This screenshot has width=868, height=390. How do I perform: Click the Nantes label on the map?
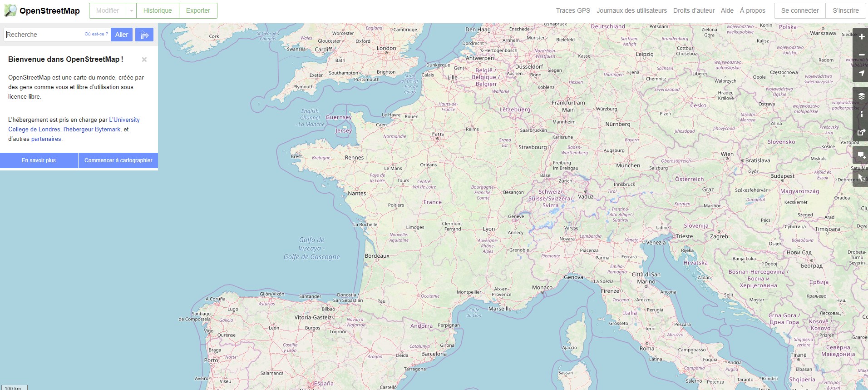click(357, 193)
